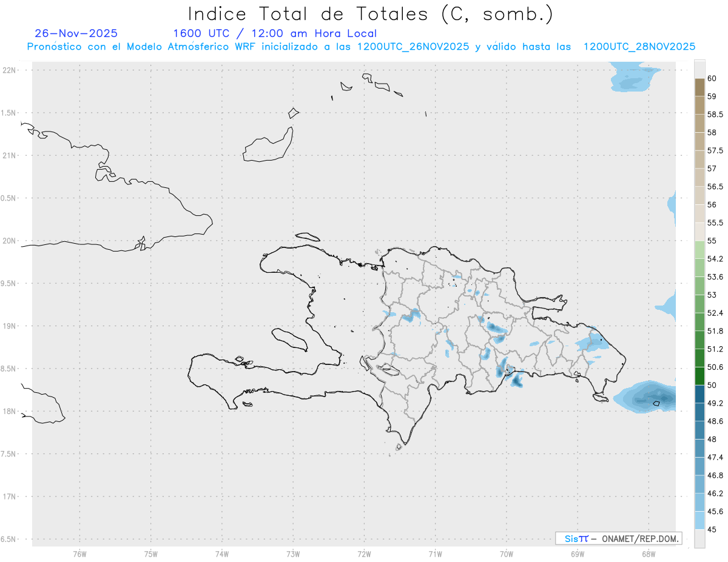Screen dimensions: 728x562
Task: Click the pale swatch between 55 and 55.5
Action: point(699,232)
